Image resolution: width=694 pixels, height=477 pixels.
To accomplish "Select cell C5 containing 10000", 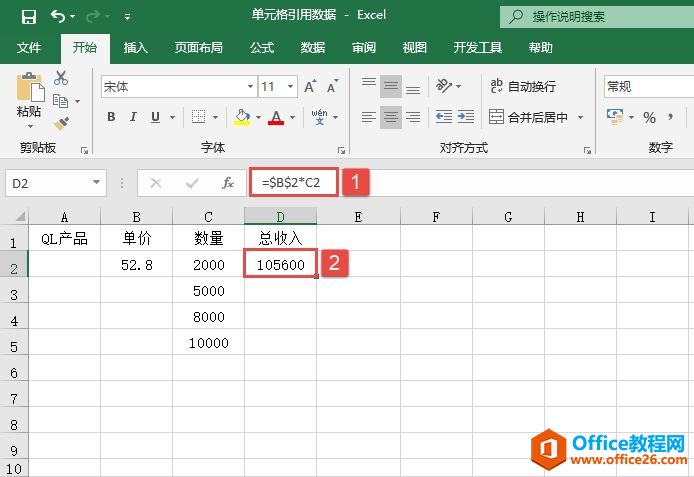I will (208, 343).
